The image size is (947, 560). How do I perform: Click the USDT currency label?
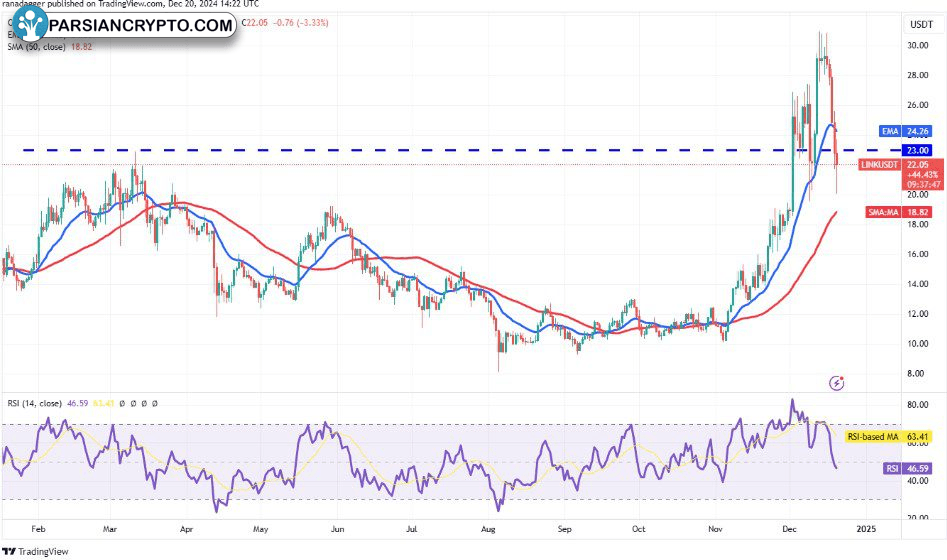[x=922, y=24]
